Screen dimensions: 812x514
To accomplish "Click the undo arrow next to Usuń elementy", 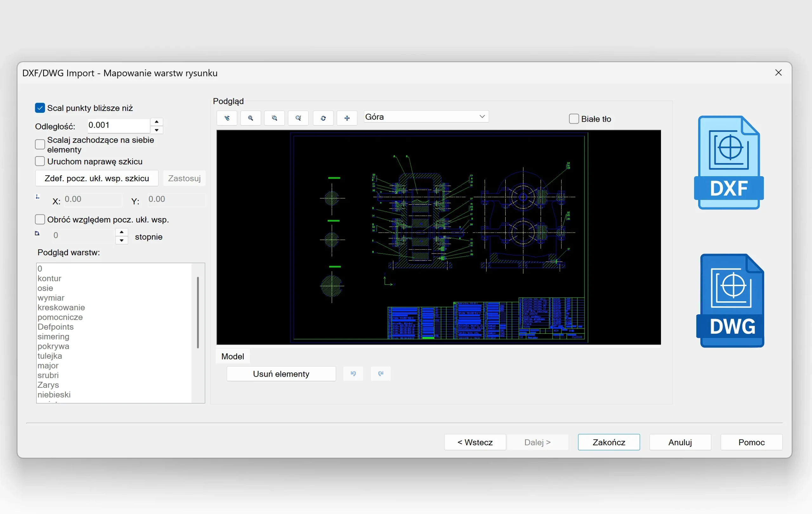I will [353, 374].
